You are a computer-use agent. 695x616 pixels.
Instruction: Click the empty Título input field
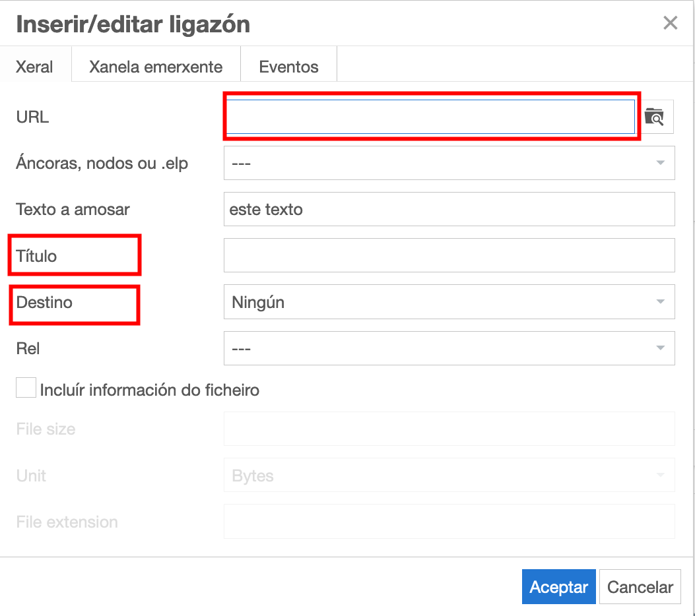[x=449, y=255]
